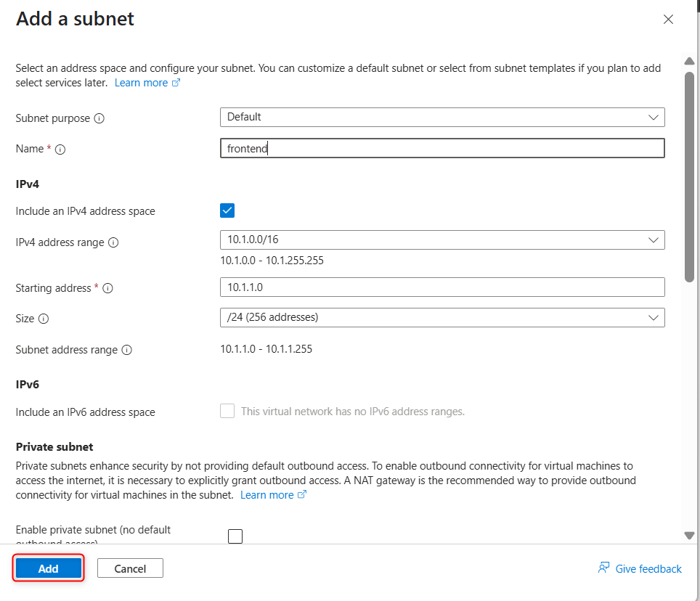Click the Give feedback person icon
Viewport: 700px width, 601px height.
tap(603, 568)
